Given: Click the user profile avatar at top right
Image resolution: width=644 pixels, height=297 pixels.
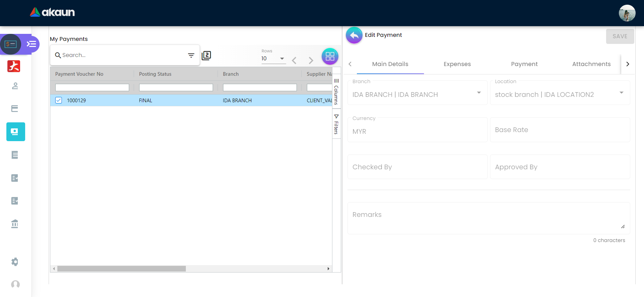Looking at the screenshot, I should tap(627, 13).
